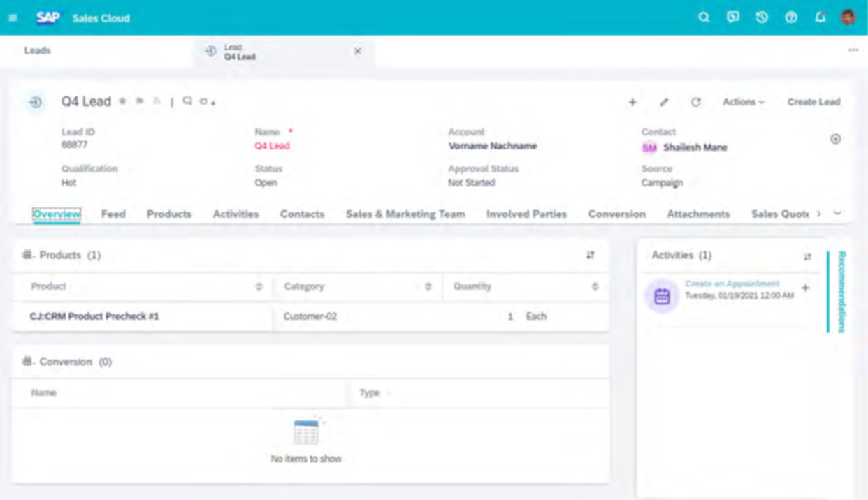Image resolution: width=868 pixels, height=500 pixels.
Task: Sort by the Category column arrows
Action: (428, 286)
